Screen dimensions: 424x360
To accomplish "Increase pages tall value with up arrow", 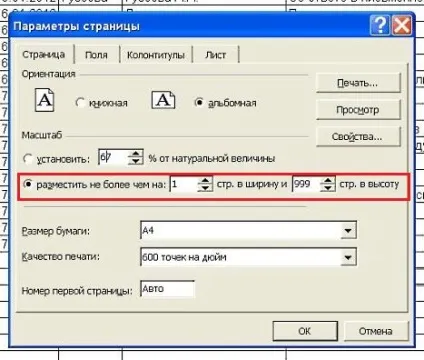I will pos(328,180).
